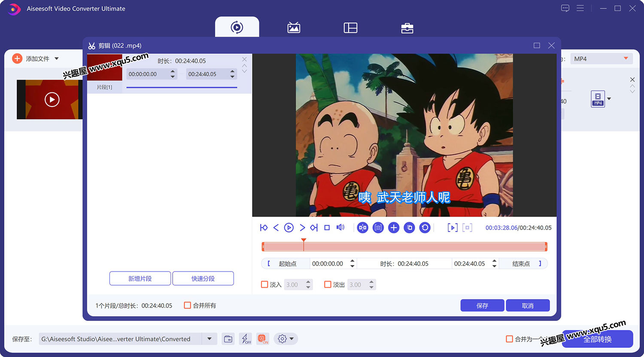Enable the 淡入 fade-in checkbox
This screenshot has width=644, height=357.
(x=264, y=284)
